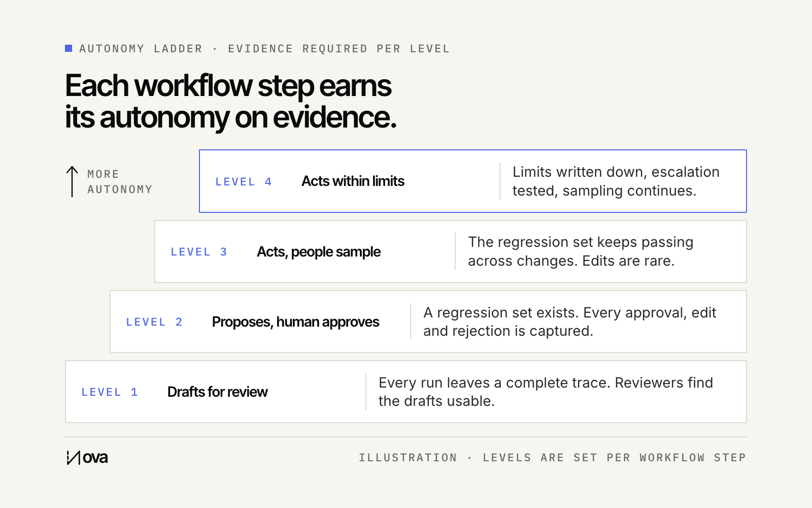The image size is (812, 508).
Task: Click the "Drafts for review" title
Action: coord(217,392)
